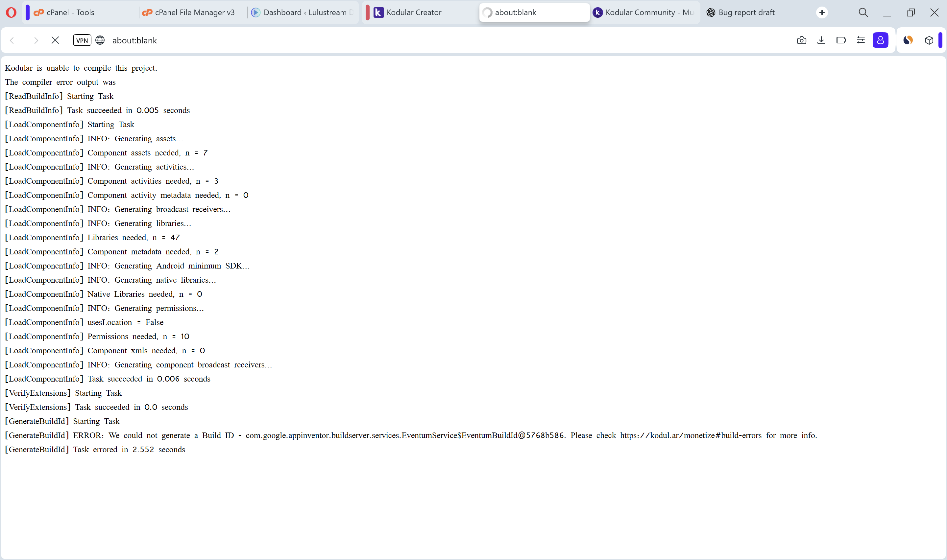The image size is (947, 560).
Task: Open the easy setup sliders icon
Action: (x=861, y=40)
